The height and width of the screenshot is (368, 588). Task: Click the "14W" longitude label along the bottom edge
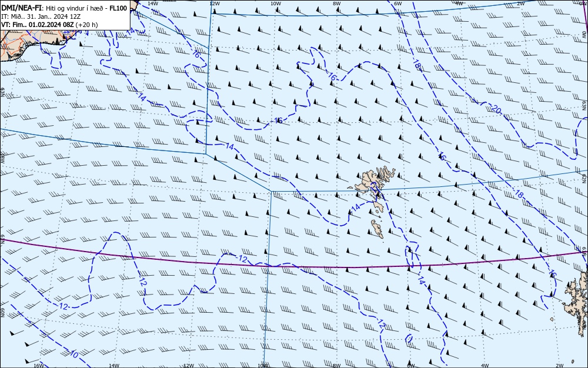(114, 365)
